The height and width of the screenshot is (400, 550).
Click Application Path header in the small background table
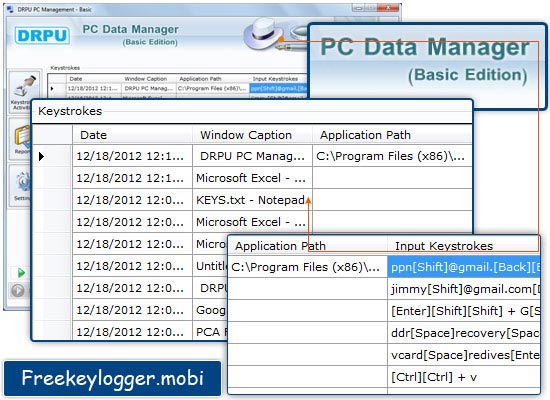click(x=213, y=79)
